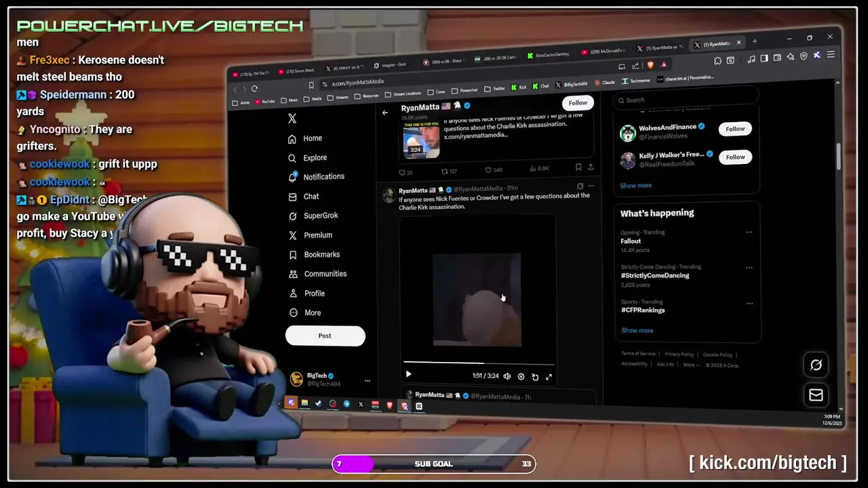Open the Grok icon on the 51m tweet
This screenshot has height=488, width=868.
tap(580, 186)
